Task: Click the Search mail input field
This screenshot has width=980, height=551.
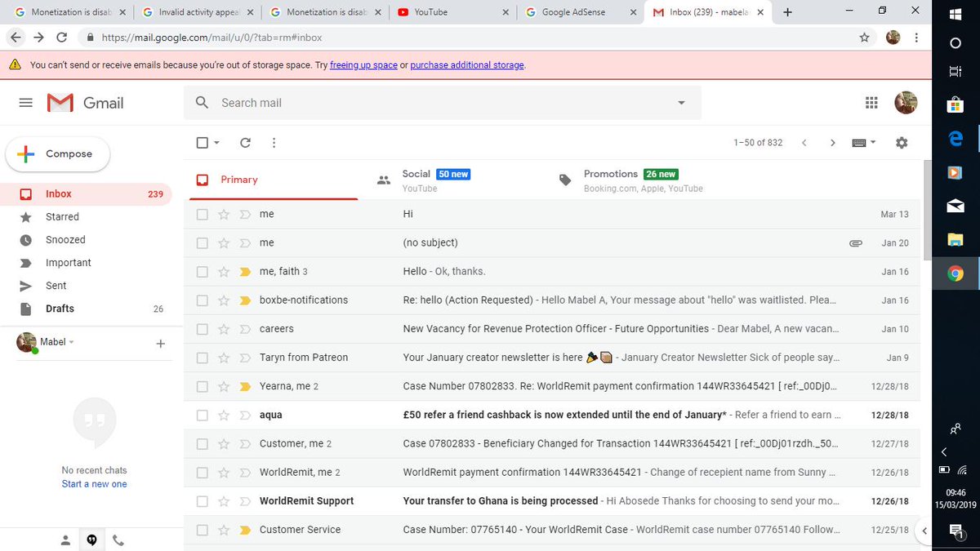Action: 441,103
